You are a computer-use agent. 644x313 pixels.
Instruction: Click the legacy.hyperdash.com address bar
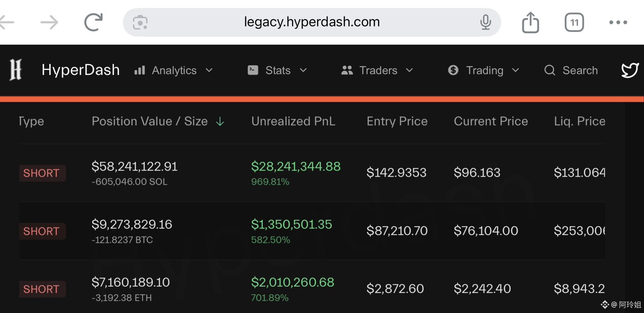(312, 22)
